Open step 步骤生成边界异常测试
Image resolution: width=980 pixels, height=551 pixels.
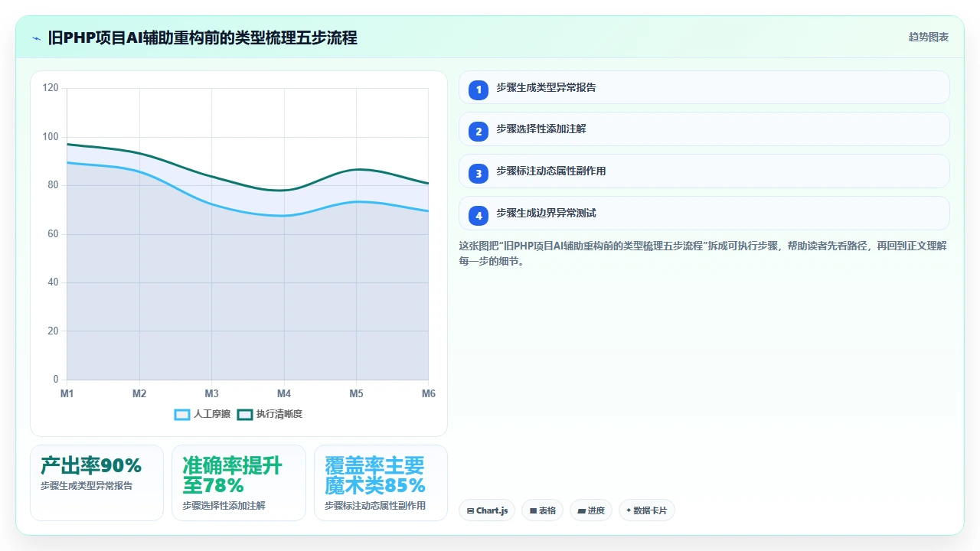point(704,214)
